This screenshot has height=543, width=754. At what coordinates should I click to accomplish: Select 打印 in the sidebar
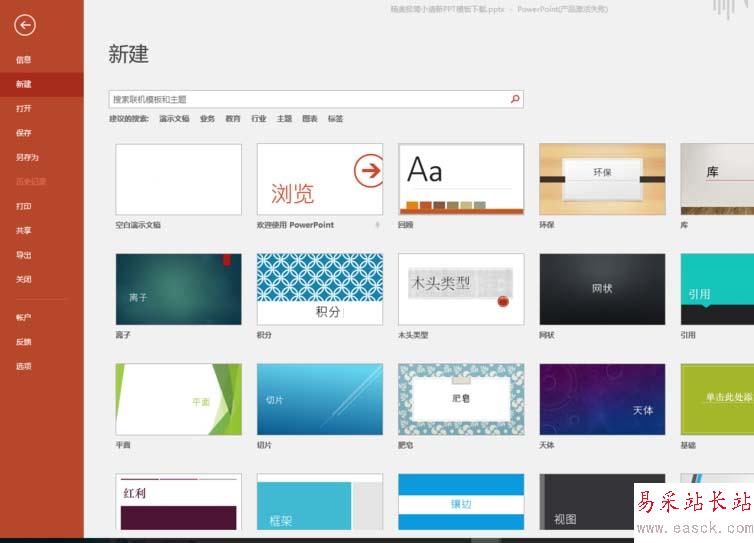(24, 206)
